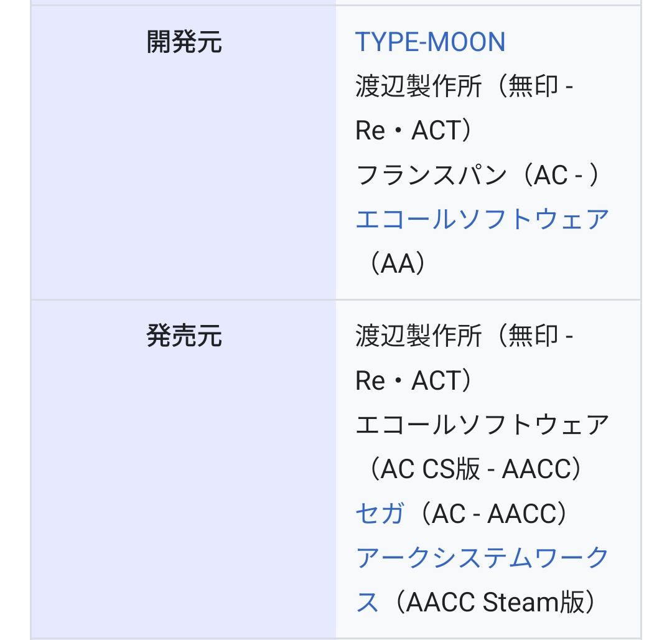Click 渡辺製作所 in the 発売元 row

(x=418, y=337)
